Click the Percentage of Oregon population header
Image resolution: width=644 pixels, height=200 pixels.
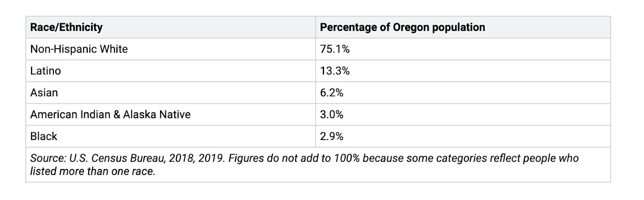point(402,27)
